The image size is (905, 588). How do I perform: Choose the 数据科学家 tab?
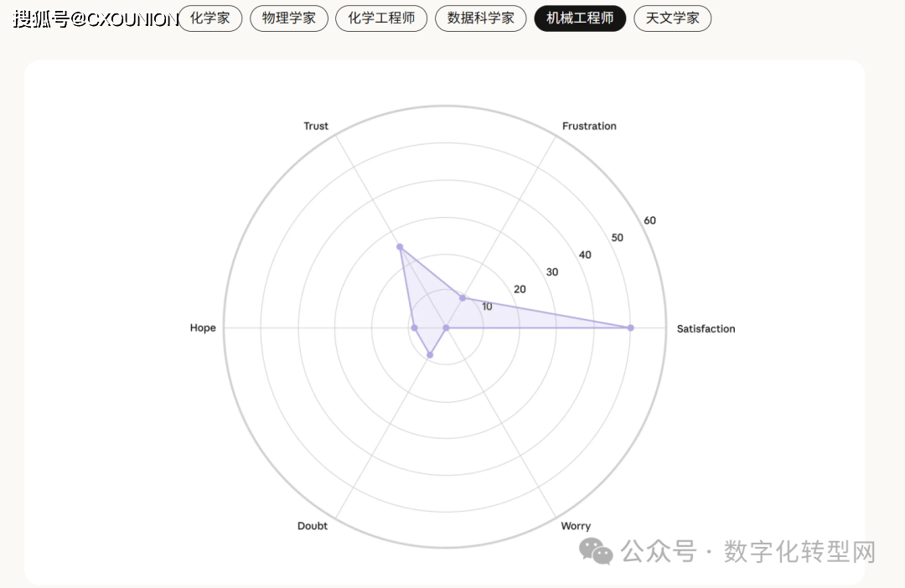pos(481,18)
